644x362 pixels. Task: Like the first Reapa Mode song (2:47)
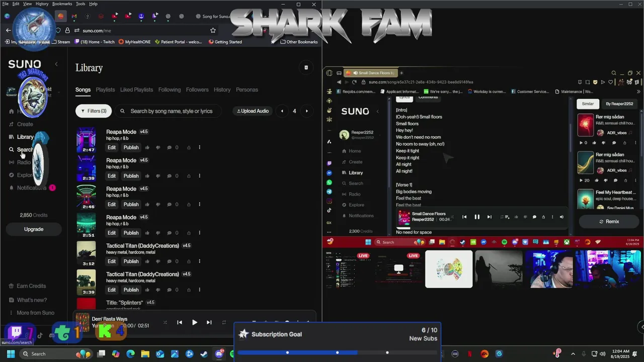tap(147, 147)
